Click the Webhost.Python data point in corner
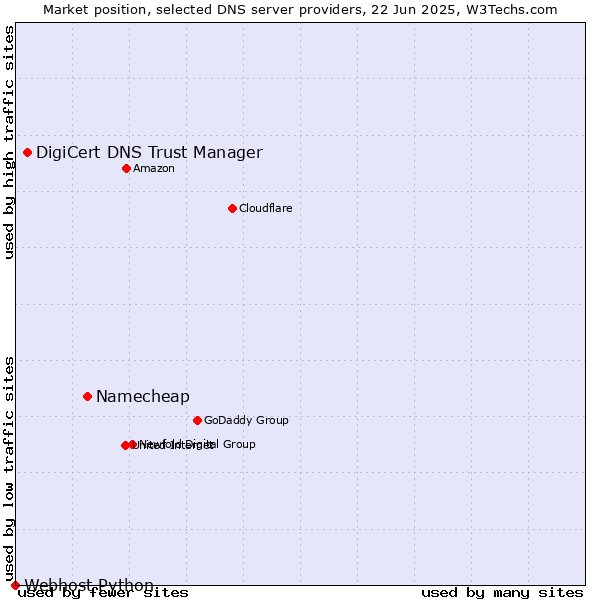600x600 pixels. [15, 585]
